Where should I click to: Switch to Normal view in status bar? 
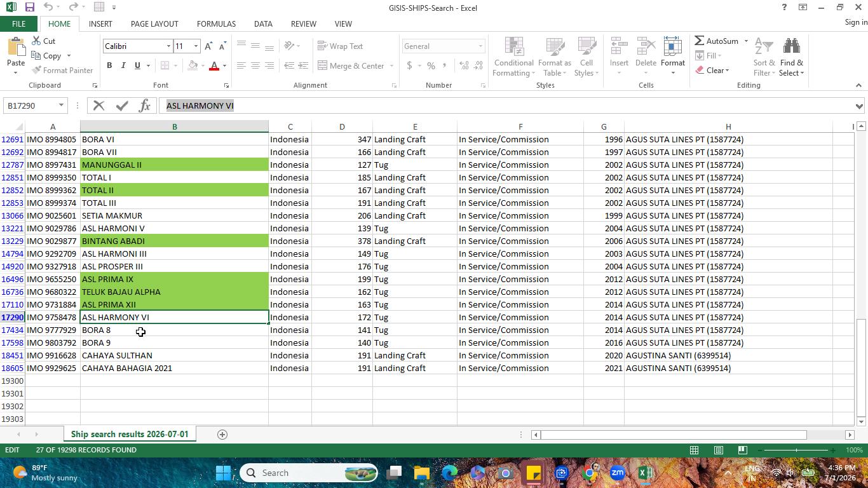click(x=694, y=450)
